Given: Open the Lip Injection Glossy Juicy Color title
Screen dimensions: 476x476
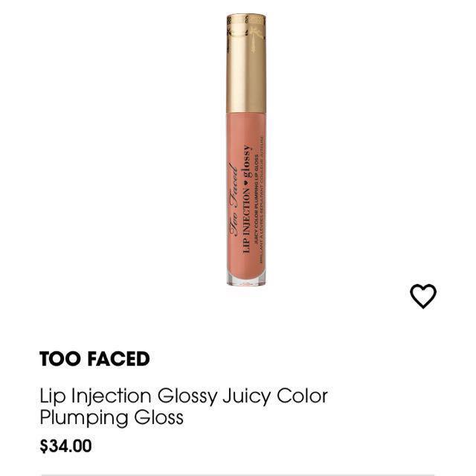Looking at the screenshot, I should click(184, 396).
